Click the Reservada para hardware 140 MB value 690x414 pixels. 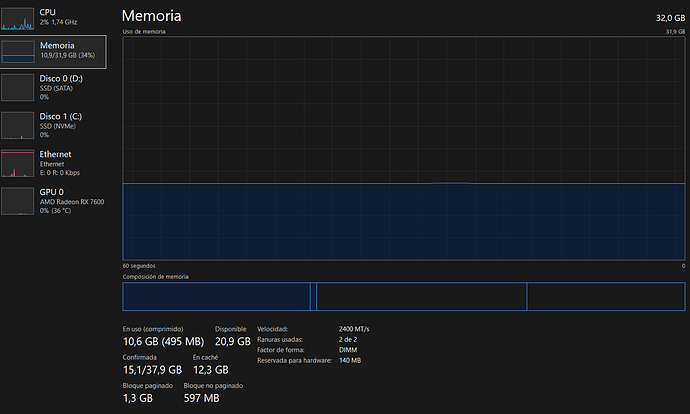pyautogui.click(x=350, y=360)
